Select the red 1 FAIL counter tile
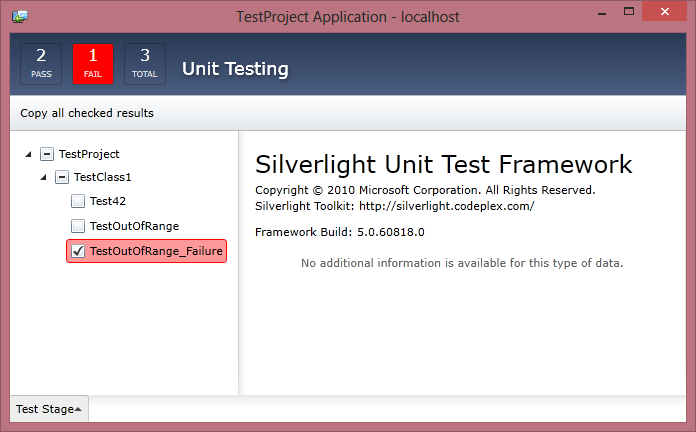This screenshot has height=432, width=696. click(x=93, y=64)
